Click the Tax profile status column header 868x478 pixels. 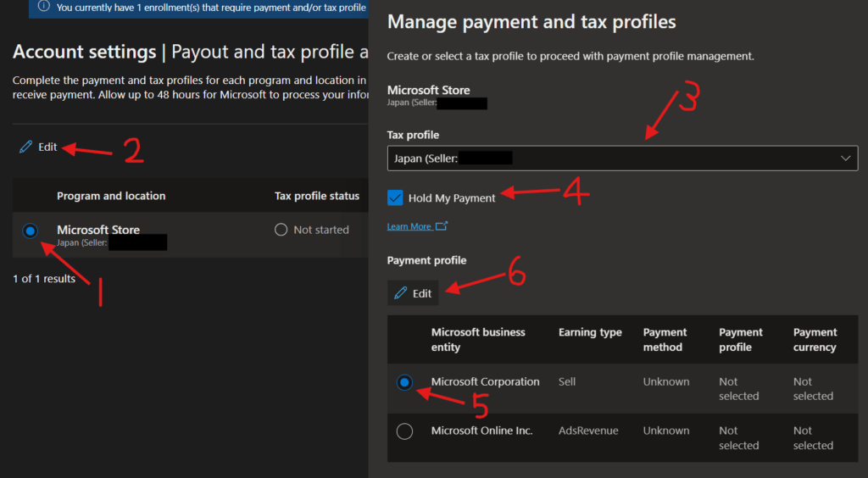[317, 196]
